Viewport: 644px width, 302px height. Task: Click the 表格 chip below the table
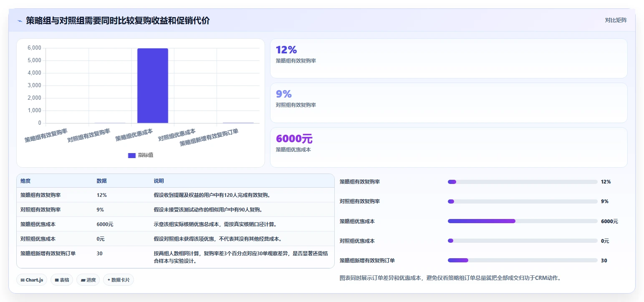[x=62, y=280]
